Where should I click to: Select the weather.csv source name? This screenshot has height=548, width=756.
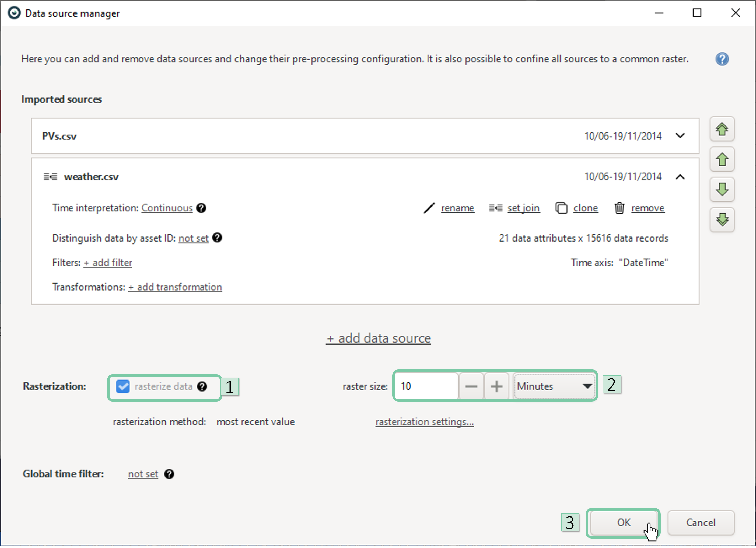(91, 177)
